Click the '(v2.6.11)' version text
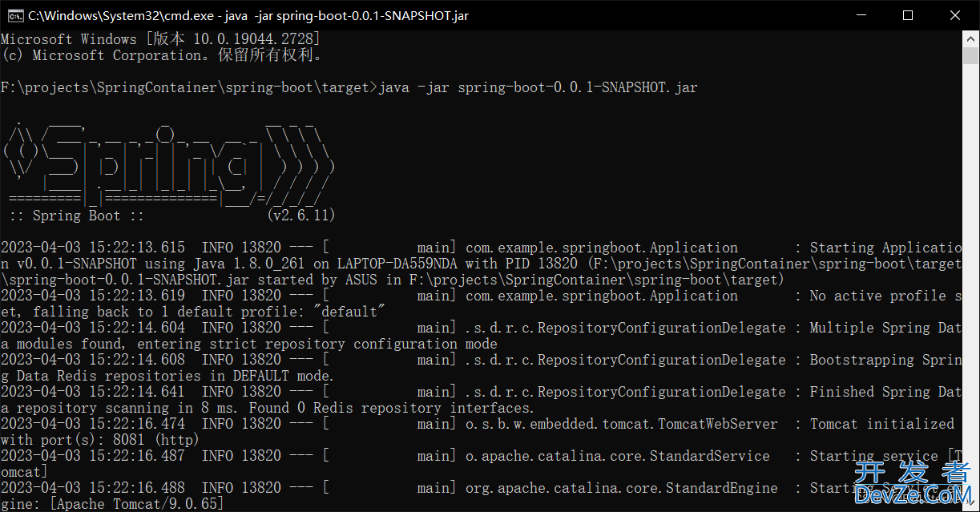 click(x=300, y=216)
